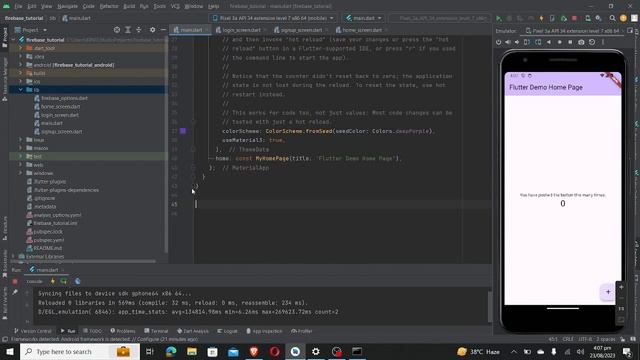Click emulator Overview square icon

click(x=570, y=42)
